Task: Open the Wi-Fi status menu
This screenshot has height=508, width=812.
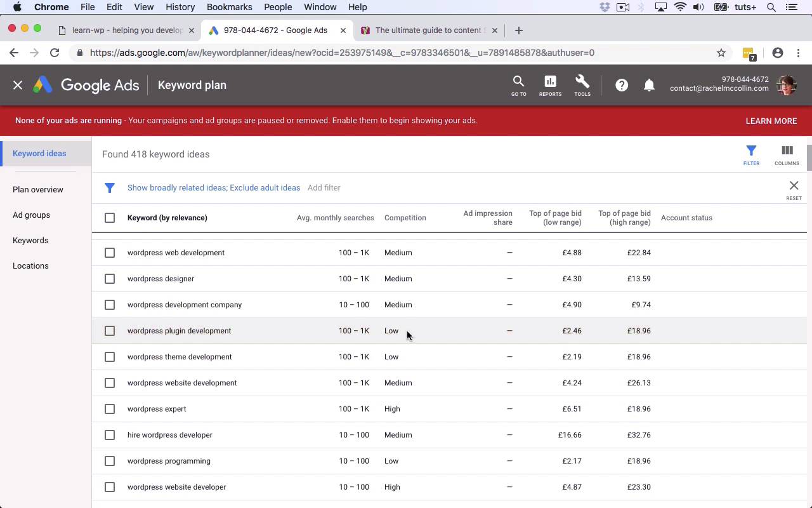Action: click(680, 7)
